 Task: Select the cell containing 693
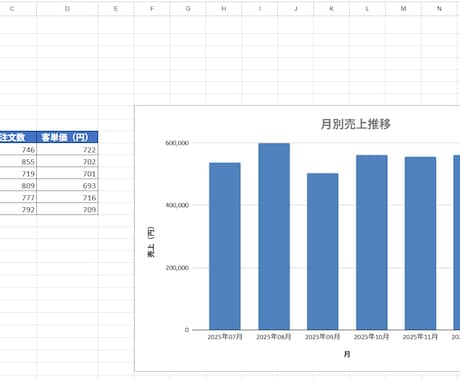tap(67, 185)
